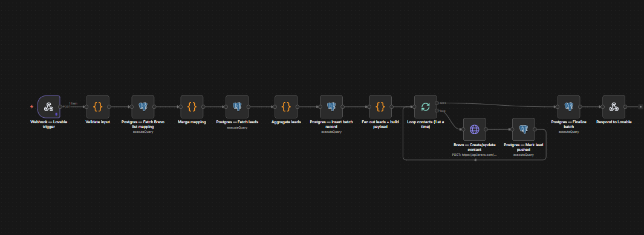Click the 'Respond to Lovable' label text
This screenshot has height=235, width=644.
614,122
